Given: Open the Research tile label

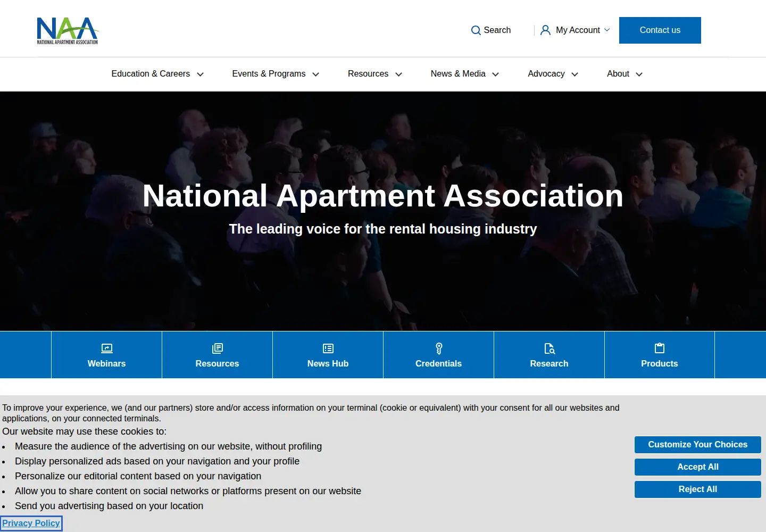Looking at the screenshot, I should click(549, 364).
